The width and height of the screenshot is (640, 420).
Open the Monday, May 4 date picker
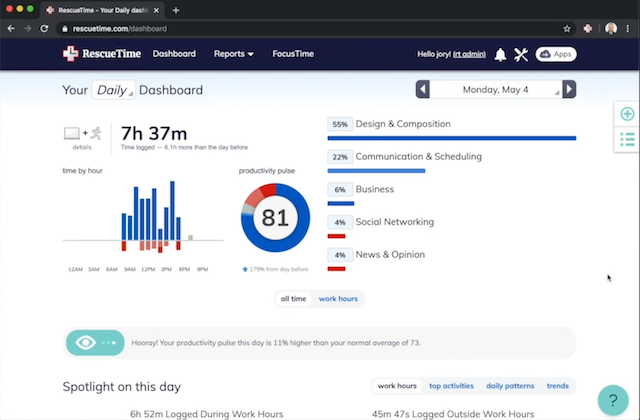496,90
